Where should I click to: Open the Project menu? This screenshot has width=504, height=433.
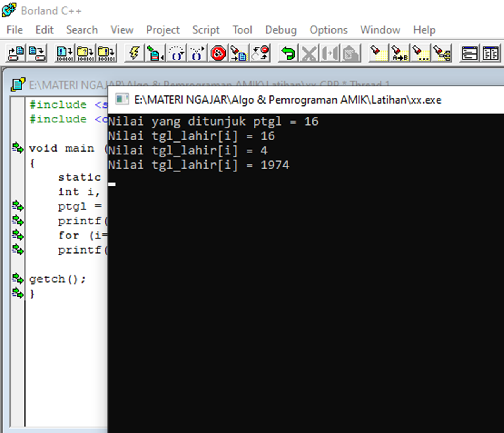click(163, 30)
